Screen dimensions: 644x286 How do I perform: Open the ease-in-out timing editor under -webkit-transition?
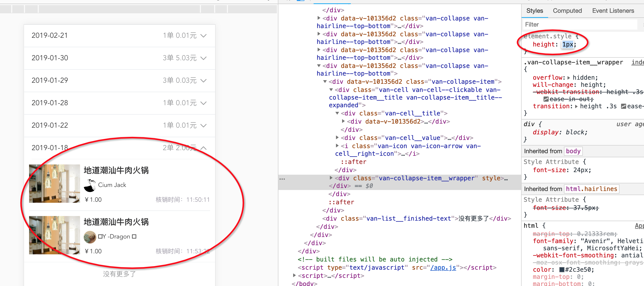pos(546,99)
